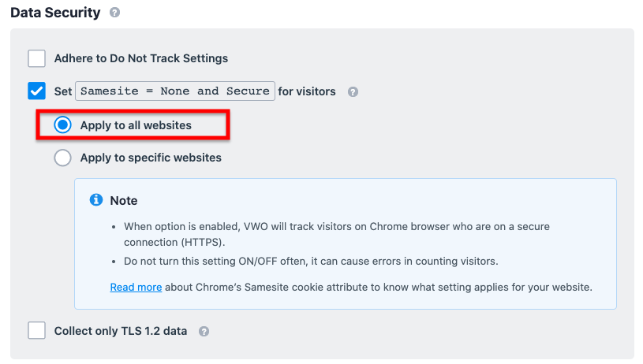Open help icon beside Collect only TLS 1.2 data
The image size is (643, 364).
204,331
